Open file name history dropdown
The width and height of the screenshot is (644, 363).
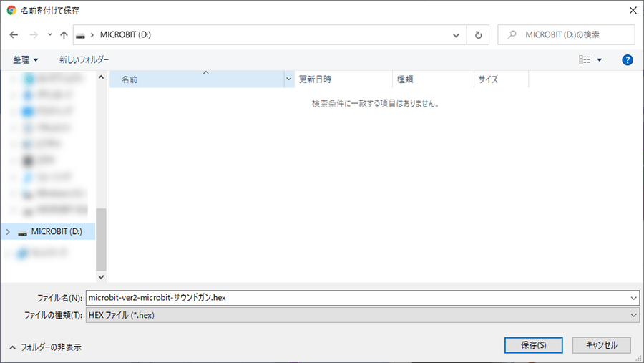click(634, 298)
